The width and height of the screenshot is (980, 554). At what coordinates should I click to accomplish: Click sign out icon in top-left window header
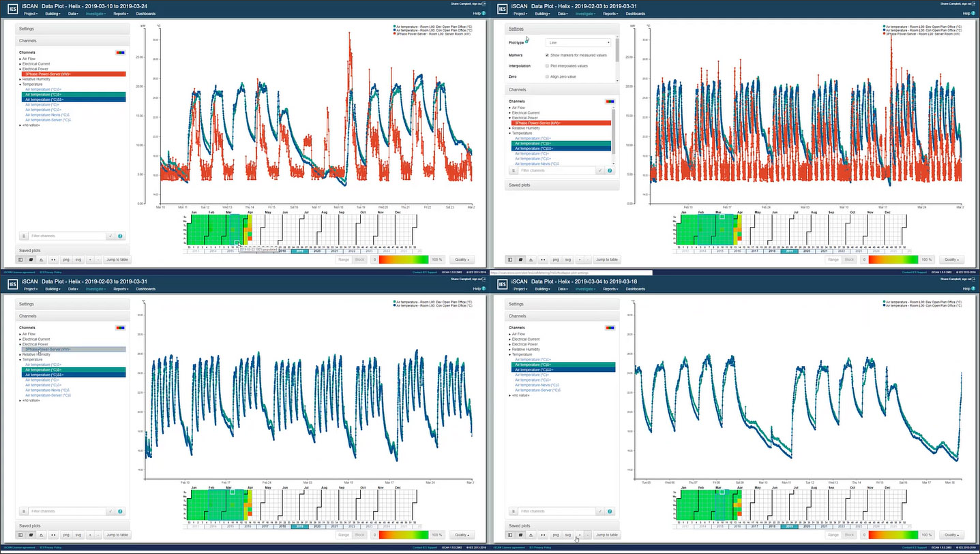click(483, 4)
